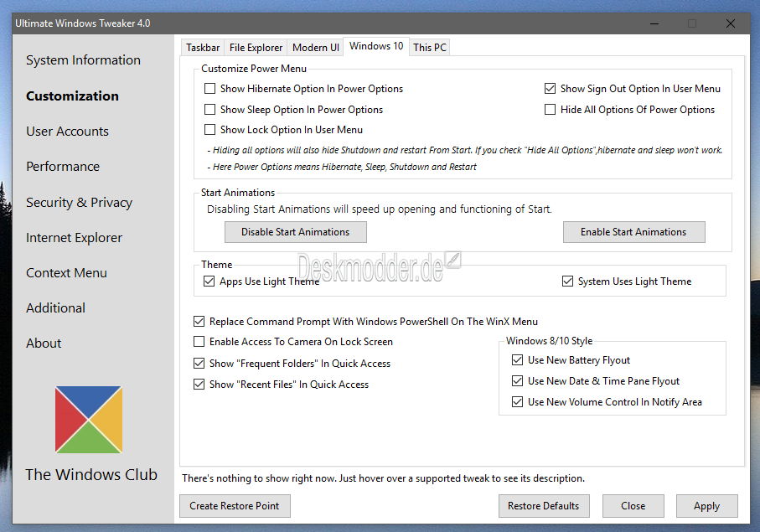Viewport: 760px width, 532px height.
Task: Click the Start Animations group label
Action: [x=238, y=193]
